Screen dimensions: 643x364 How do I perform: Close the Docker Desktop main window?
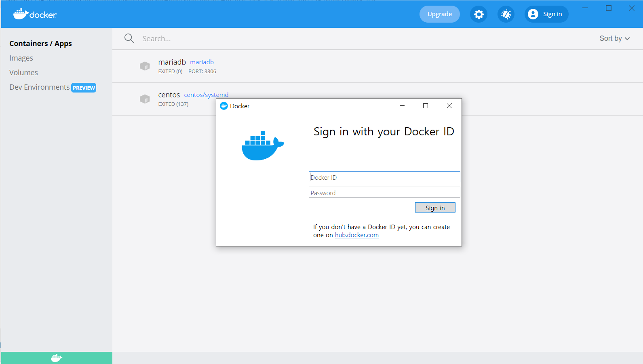pyautogui.click(x=631, y=8)
